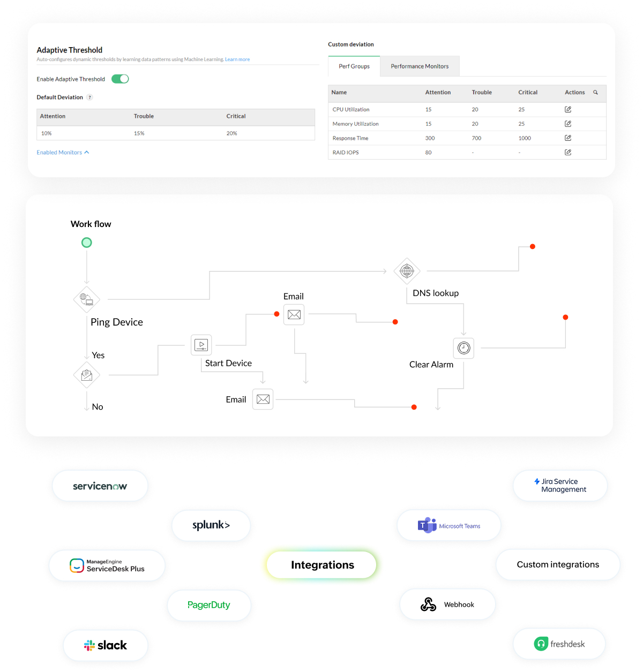Click the RAID IOPS attention value 80
Image resolution: width=643 pixels, height=672 pixels.
coord(428,153)
